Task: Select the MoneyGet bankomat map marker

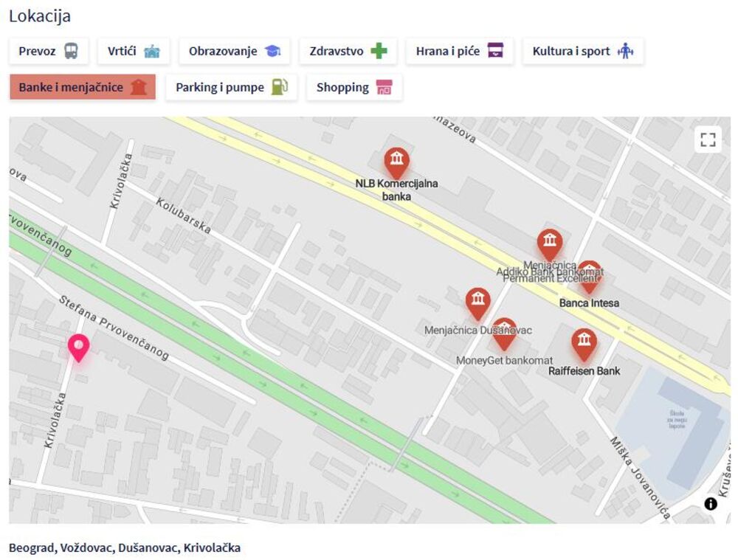Action: tap(504, 332)
